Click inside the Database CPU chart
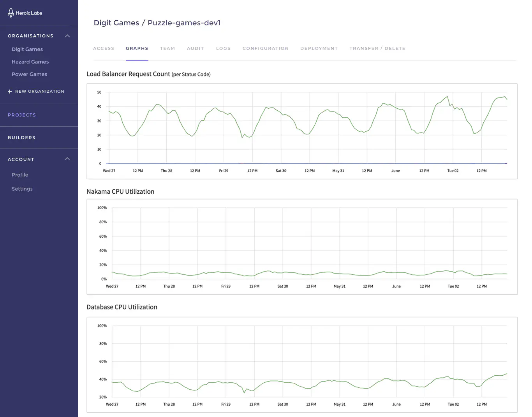The height and width of the screenshot is (417, 532). click(302, 365)
